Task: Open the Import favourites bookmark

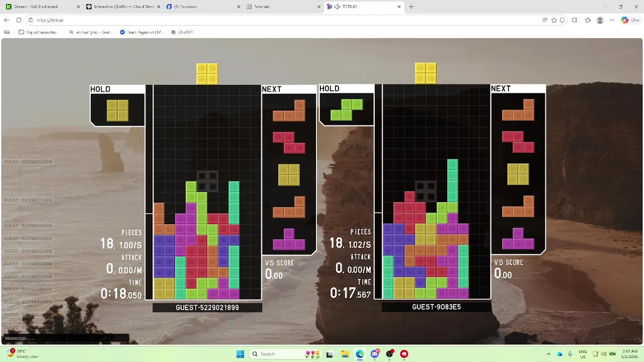Action: tap(38, 32)
